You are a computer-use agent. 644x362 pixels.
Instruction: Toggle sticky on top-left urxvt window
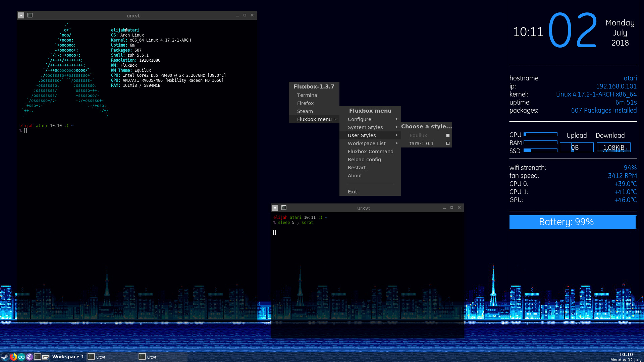coord(21,15)
